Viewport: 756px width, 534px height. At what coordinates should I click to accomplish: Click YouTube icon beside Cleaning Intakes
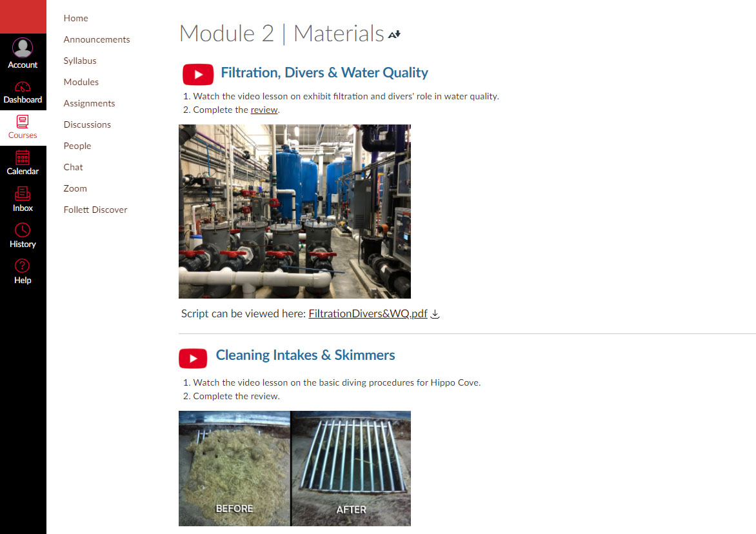(x=193, y=358)
